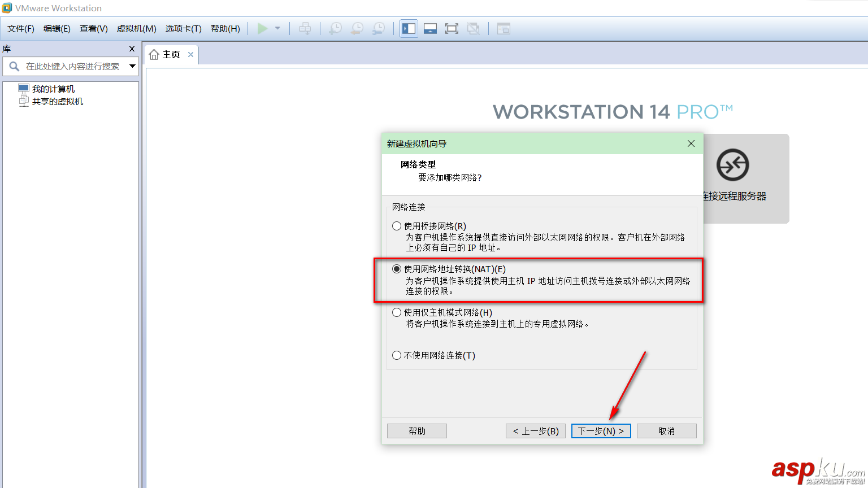
Task: Click the green power on play icon
Action: (x=263, y=29)
